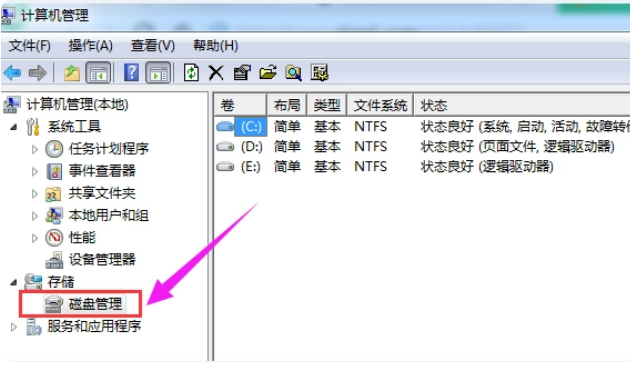Image resolution: width=630 pixels, height=382 pixels.
Task: Click the magnifier search toolbar icon
Action: point(293,73)
